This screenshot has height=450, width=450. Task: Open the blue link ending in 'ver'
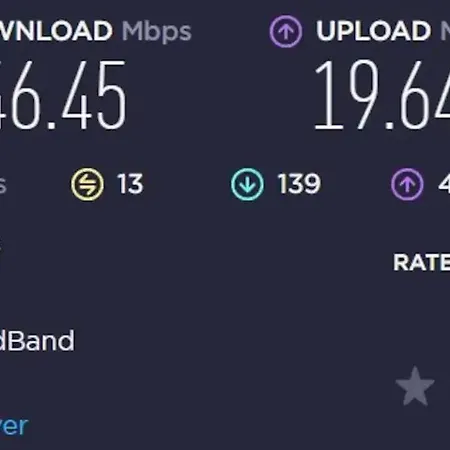point(14,426)
